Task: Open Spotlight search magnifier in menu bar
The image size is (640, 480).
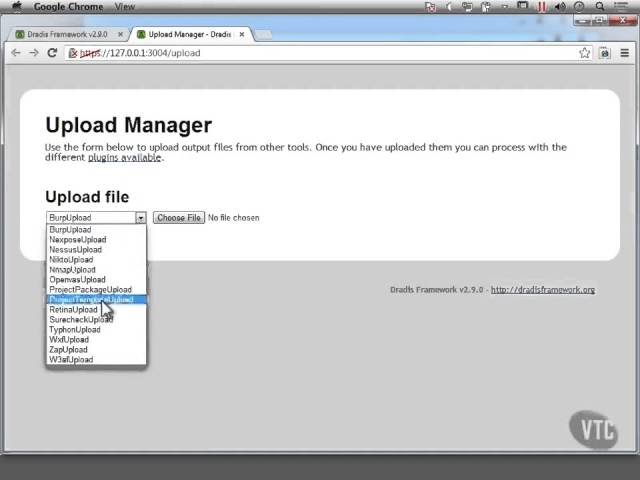Action: pos(600,6)
